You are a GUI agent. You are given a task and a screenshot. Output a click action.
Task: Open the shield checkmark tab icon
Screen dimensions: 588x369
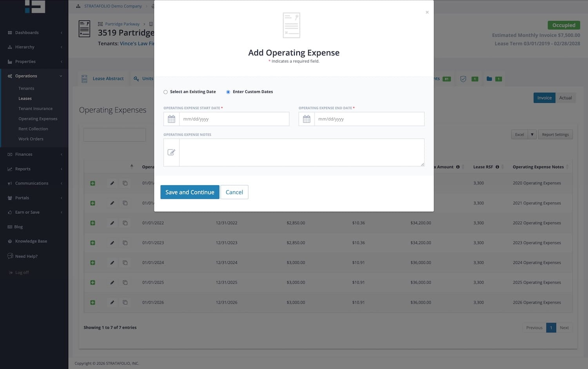pyautogui.click(x=463, y=79)
